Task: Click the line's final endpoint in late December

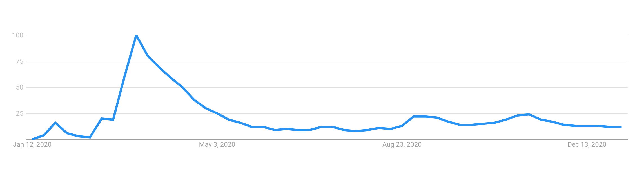Action: pyautogui.click(x=621, y=127)
